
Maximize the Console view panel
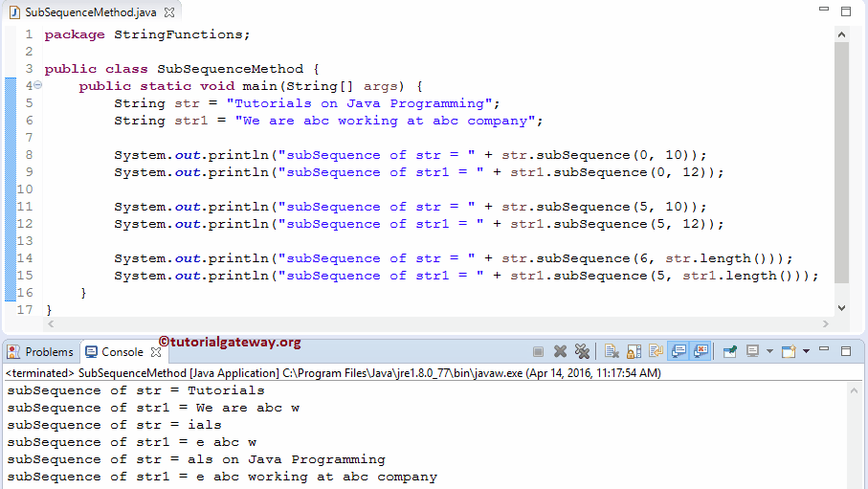point(846,351)
